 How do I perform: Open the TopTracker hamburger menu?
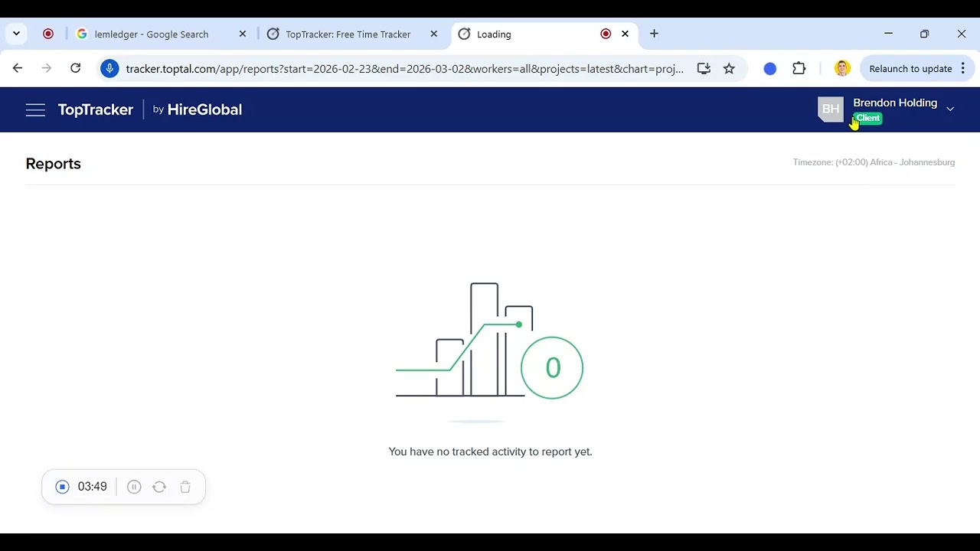(35, 110)
